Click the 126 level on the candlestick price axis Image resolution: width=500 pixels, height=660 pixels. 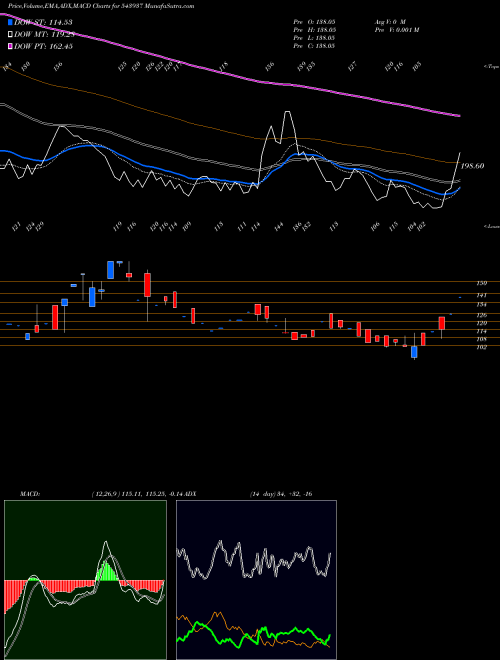481,315
